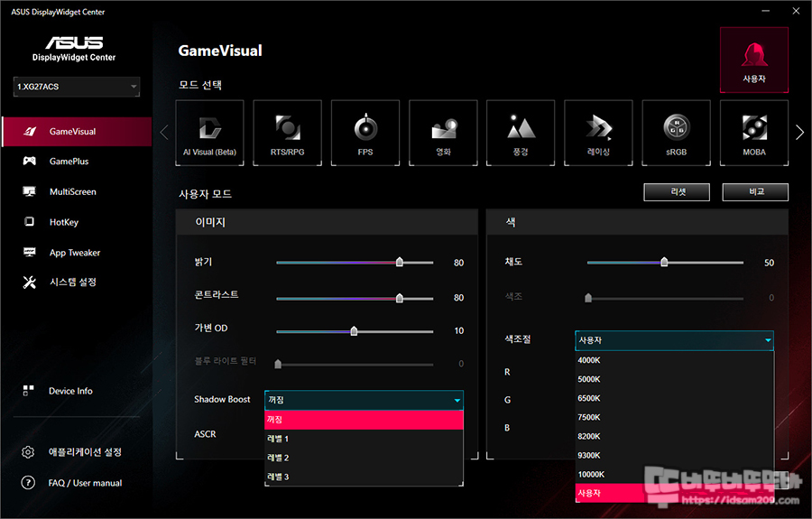Click the 리셋 reset button
This screenshot has height=519, width=812.
[x=677, y=191]
